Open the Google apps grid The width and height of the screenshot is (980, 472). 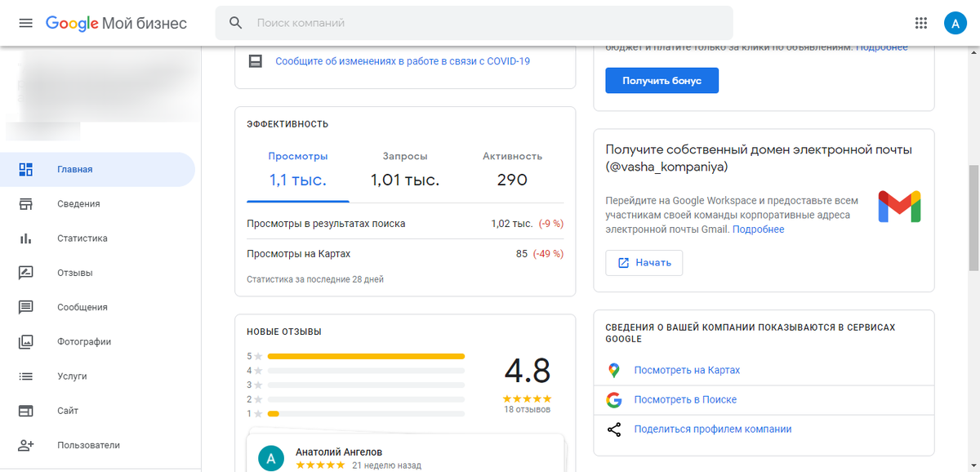pyautogui.click(x=921, y=23)
